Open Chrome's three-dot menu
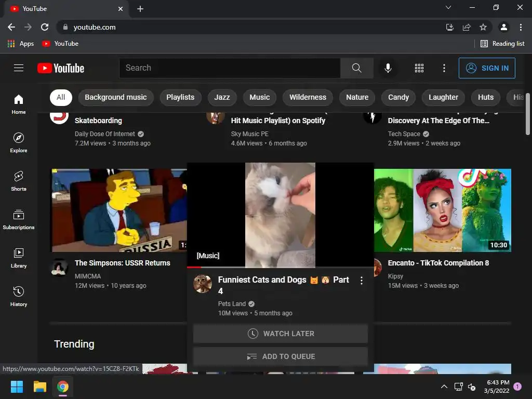Viewport: 532px width, 399px height. pyautogui.click(x=521, y=27)
